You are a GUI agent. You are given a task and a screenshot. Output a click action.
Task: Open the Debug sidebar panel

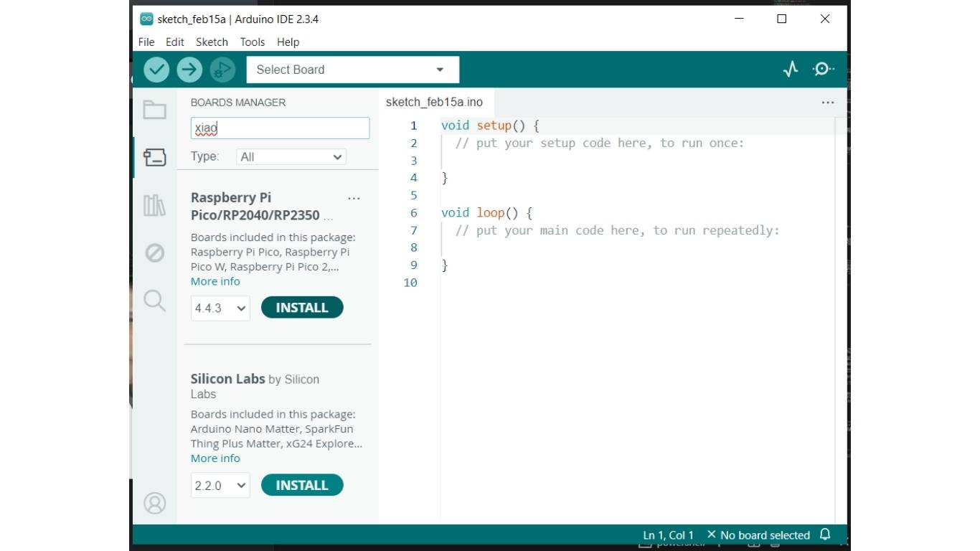click(155, 253)
